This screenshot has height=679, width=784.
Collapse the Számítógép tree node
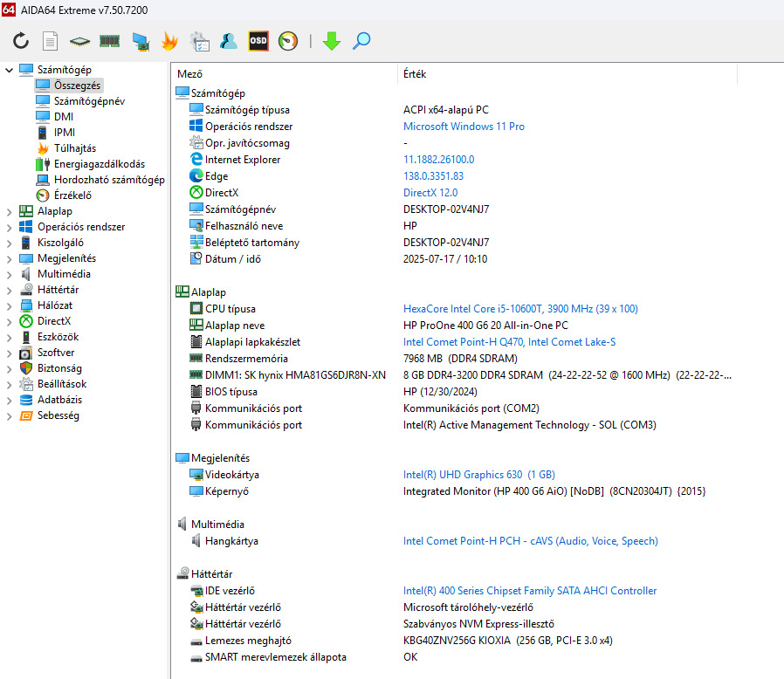[9, 70]
